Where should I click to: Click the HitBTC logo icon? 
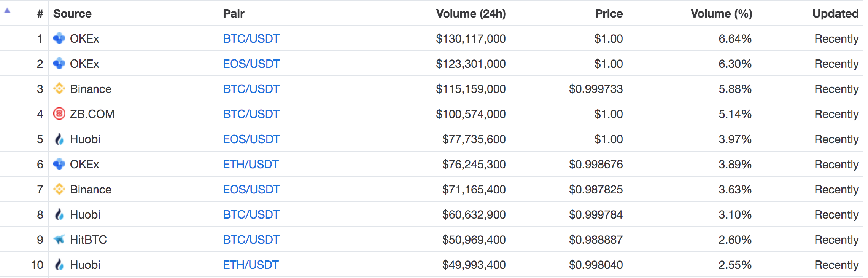click(x=59, y=240)
